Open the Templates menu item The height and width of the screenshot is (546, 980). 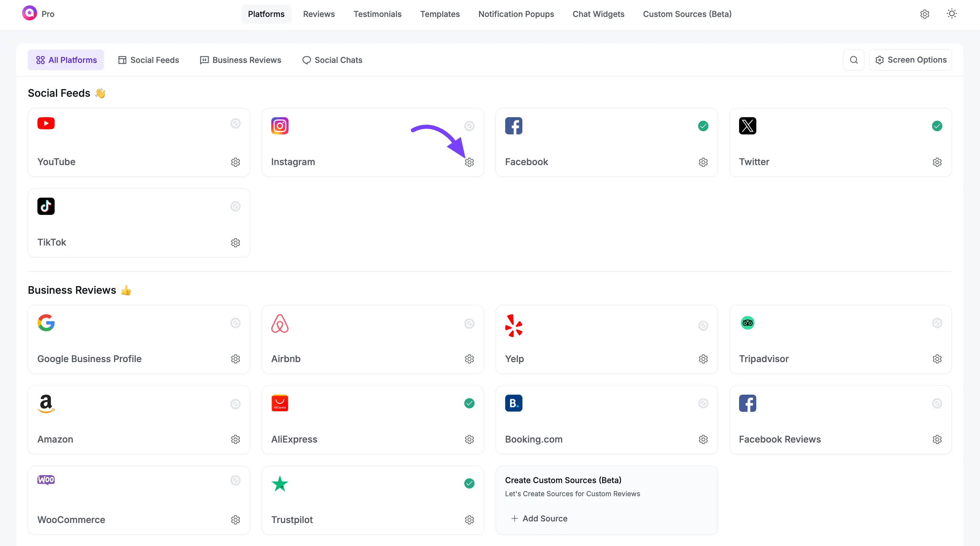point(440,14)
